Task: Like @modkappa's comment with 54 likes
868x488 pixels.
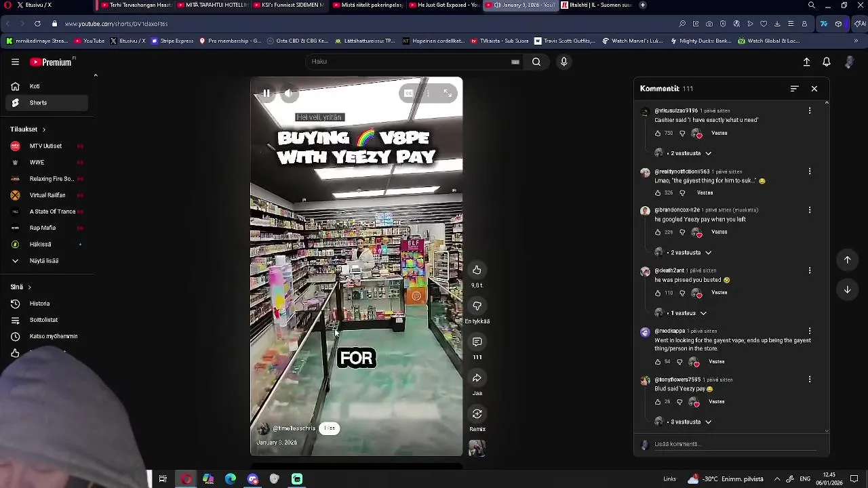Action: [x=657, y=362]
